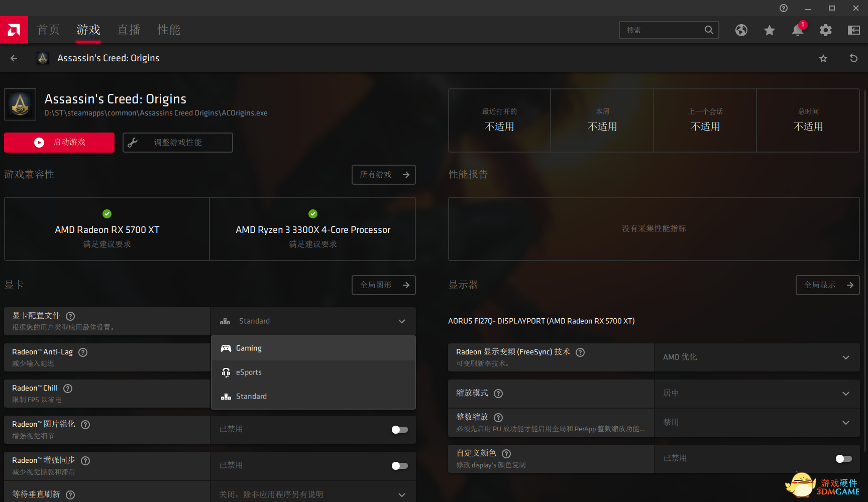Click help icon next to Radeon Chill
Screen dimensions: 868x502
click(x=68, y=389)
